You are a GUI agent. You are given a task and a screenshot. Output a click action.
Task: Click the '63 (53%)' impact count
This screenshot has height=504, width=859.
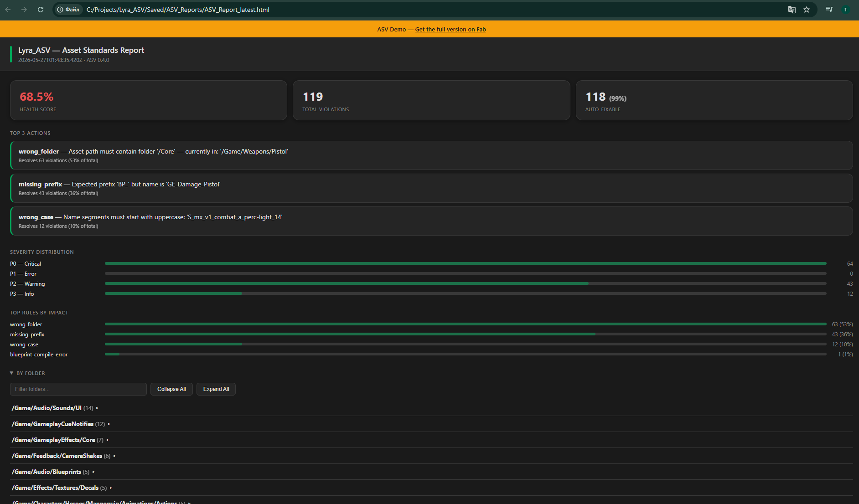click(842, 324)
